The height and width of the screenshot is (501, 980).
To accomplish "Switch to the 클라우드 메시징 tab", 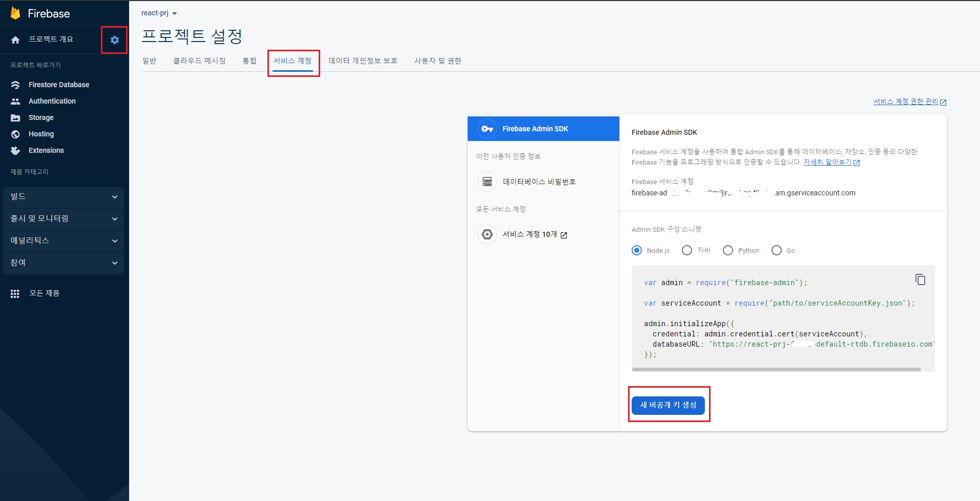I will 199,61.
